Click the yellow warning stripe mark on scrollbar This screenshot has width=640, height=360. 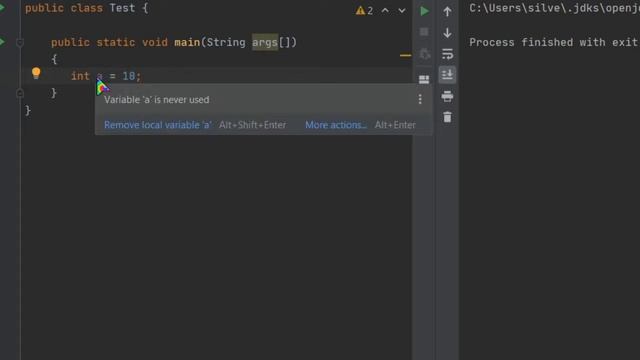pyautogui.click(x=405, y=55)
